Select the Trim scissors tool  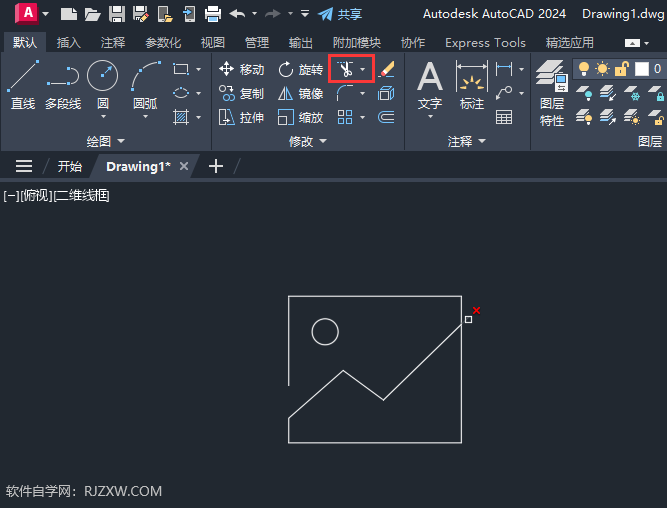pos(345,69)
